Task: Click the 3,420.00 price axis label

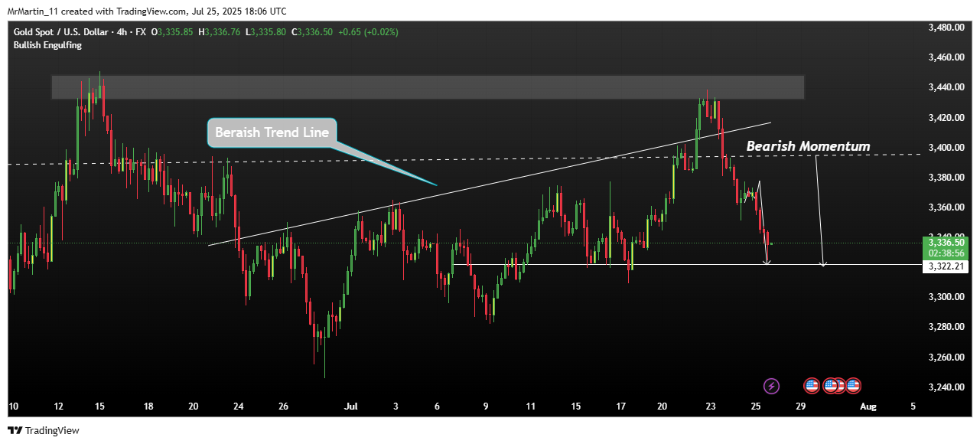Action: (945, 118)
